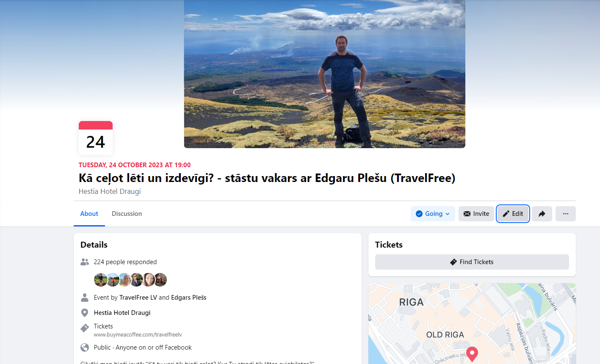Open the TravelFree LV host link
This screenshot has height=364, width=600.
tap(138, 298)
